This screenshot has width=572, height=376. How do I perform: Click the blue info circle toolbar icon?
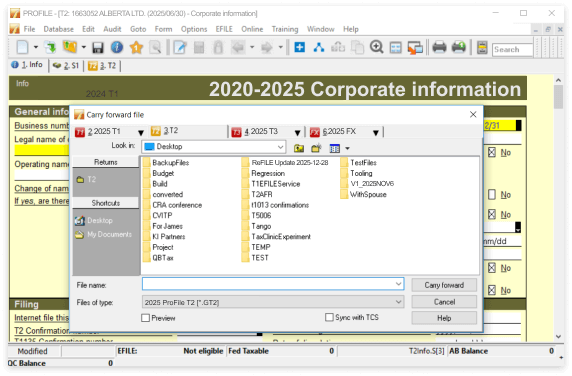117,47
